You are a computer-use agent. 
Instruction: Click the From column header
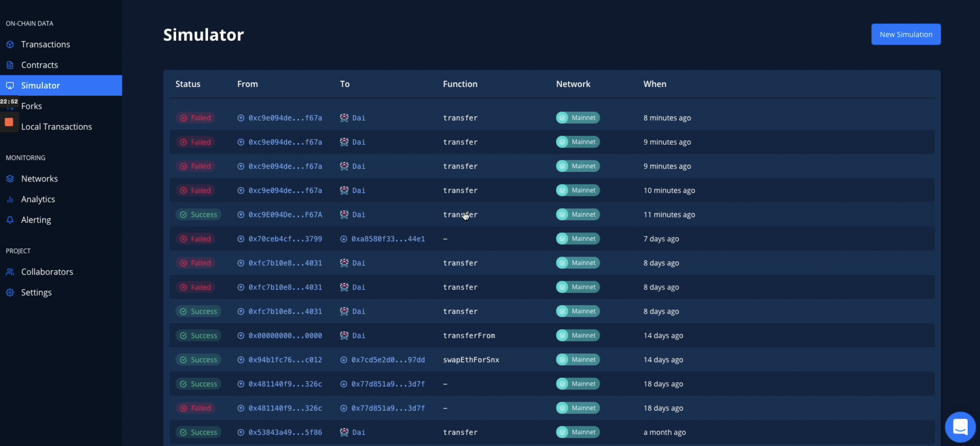pyautogui.click(x=248, y=84)
